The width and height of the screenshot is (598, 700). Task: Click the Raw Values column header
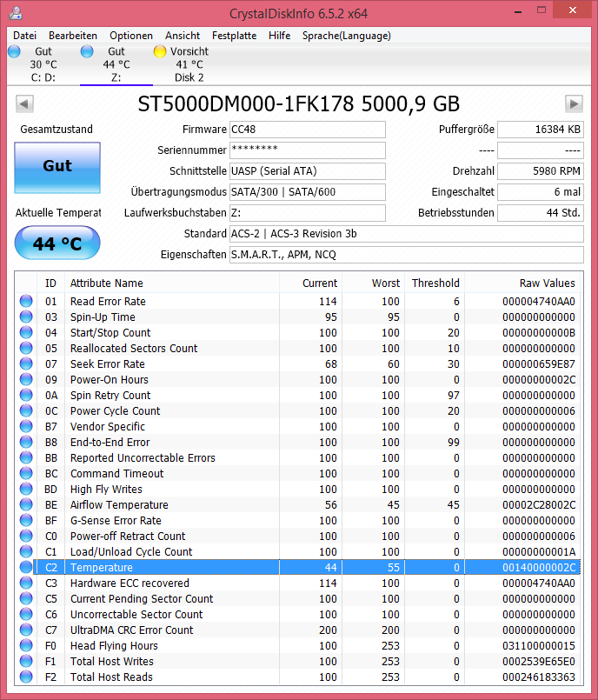point(523,283)
